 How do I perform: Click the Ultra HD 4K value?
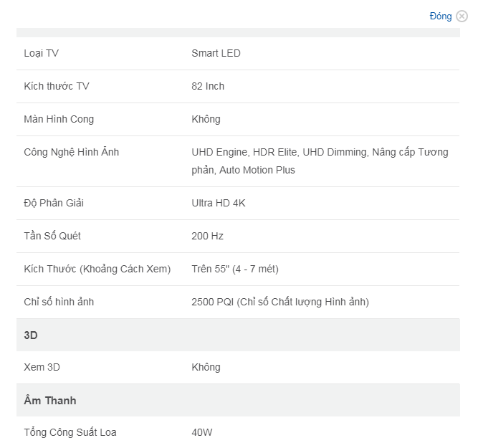click(x=219, y=203)
